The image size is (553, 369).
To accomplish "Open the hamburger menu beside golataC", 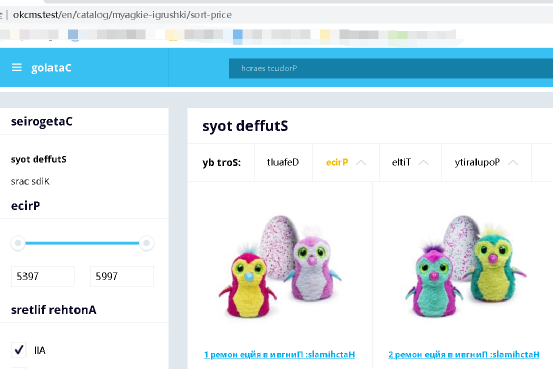I will click(17, 67).
